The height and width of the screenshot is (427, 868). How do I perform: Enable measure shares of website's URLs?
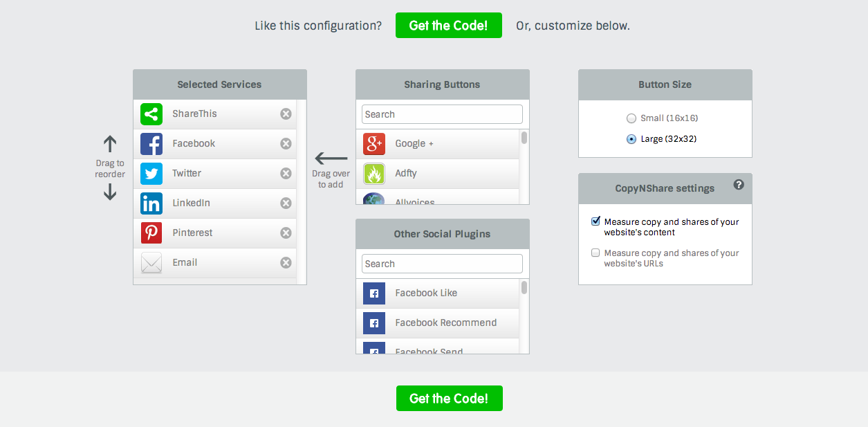point(595,253)
